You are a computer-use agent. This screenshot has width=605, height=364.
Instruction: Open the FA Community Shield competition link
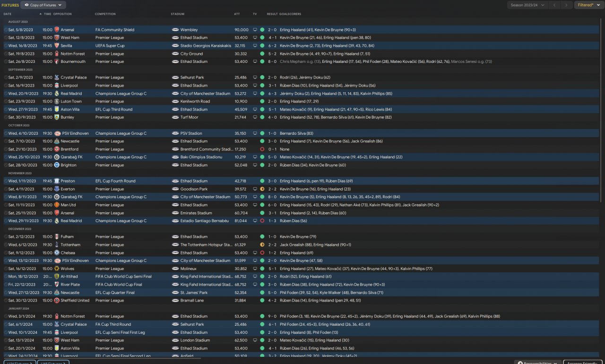115,30
